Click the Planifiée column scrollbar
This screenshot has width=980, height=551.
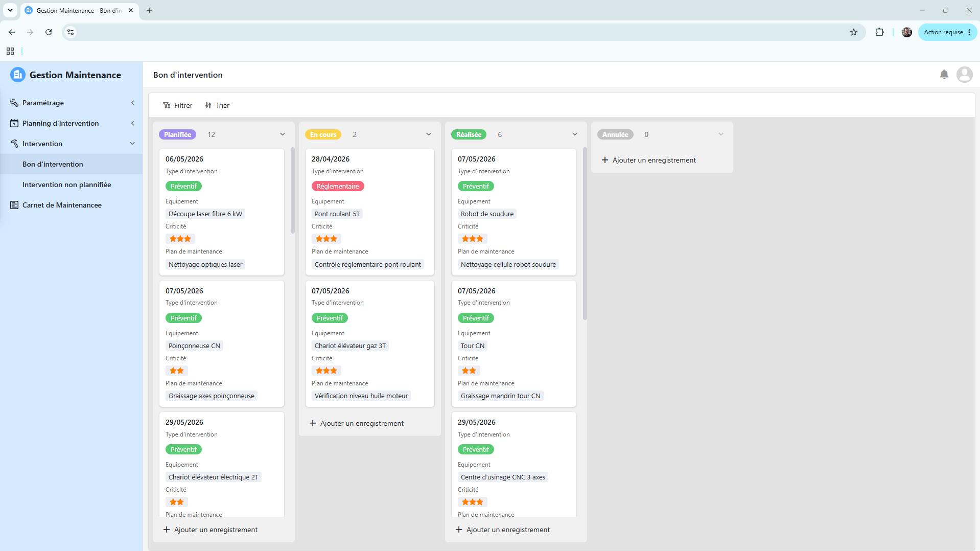(292, 190)
